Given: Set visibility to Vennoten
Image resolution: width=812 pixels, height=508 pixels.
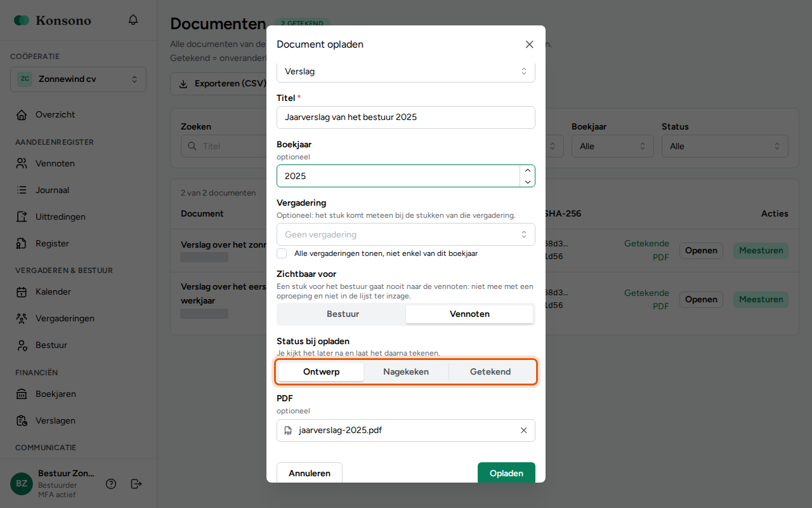Looking at the screenshot, I should [469, 314].
